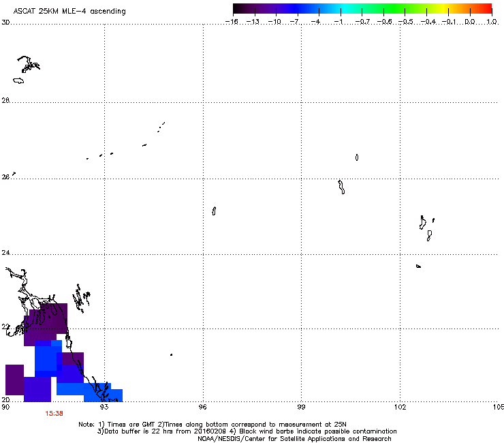Click the latitude label '22'
504x443 pixels.
(5, 327)
